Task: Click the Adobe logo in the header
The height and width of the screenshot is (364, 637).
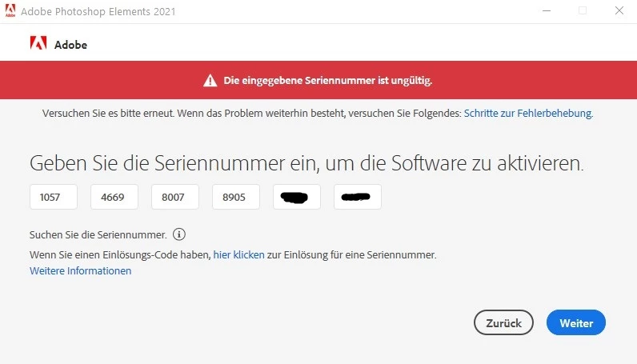Action: [x=38, y=43]
